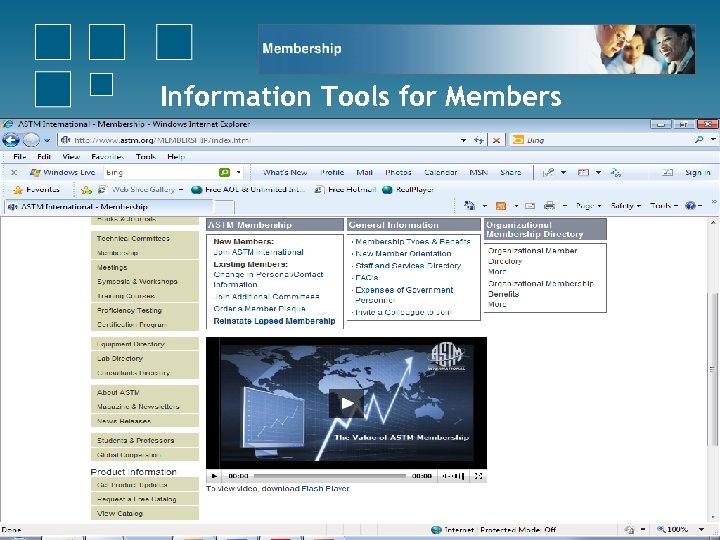Click Lab Directory in sidebar
Screen dimensions: 720x540
point(120,358)
